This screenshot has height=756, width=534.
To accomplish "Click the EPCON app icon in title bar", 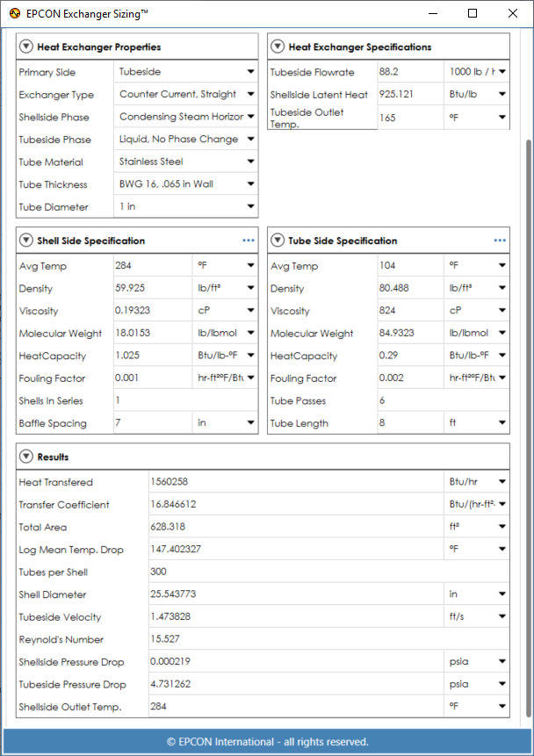I will 15,13.
